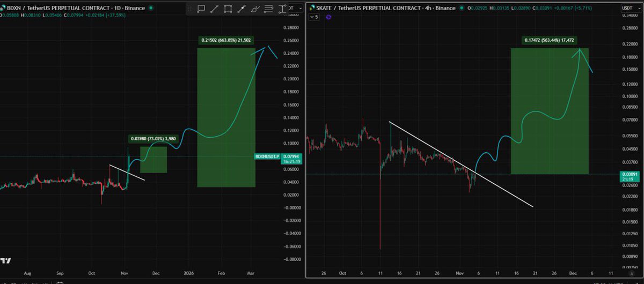
Task: Click the BDXN symbol logo icon
Action: (x=3, y=8)
